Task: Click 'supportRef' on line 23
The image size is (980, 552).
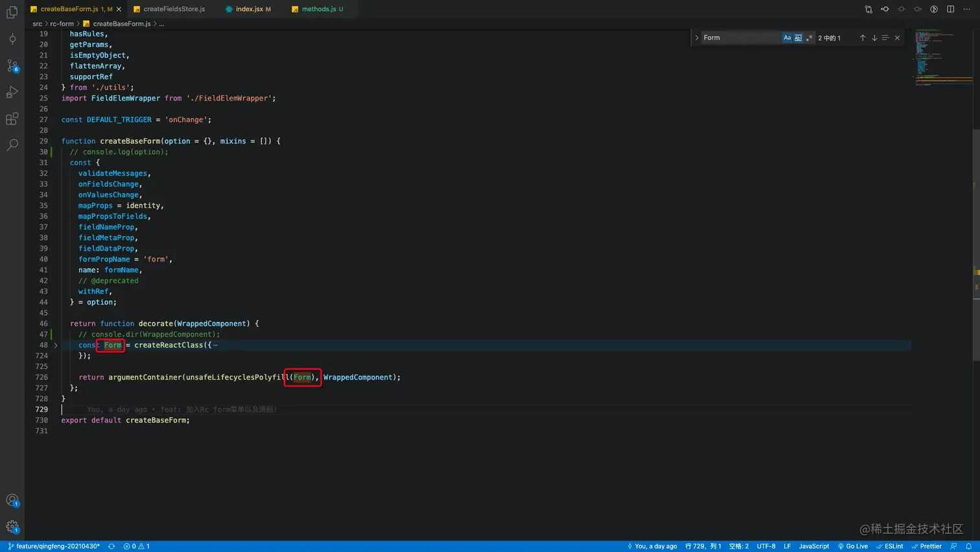Action: point(91,77)
